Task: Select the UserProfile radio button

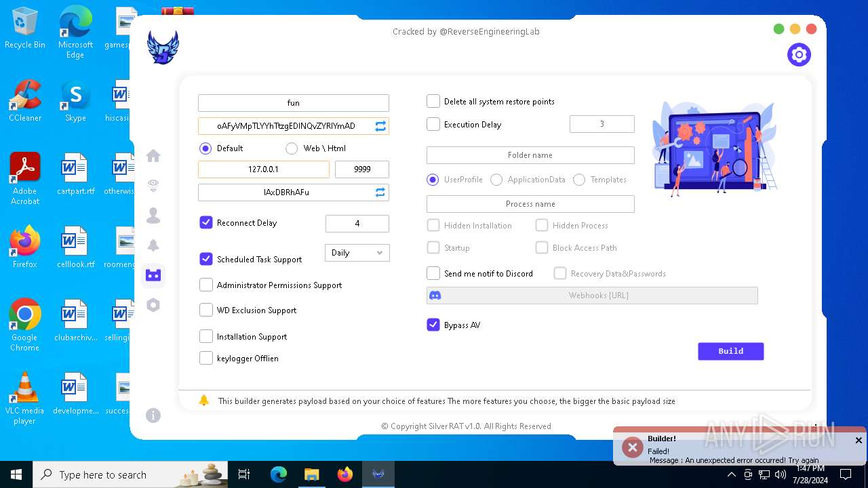Action: (433, 180)
